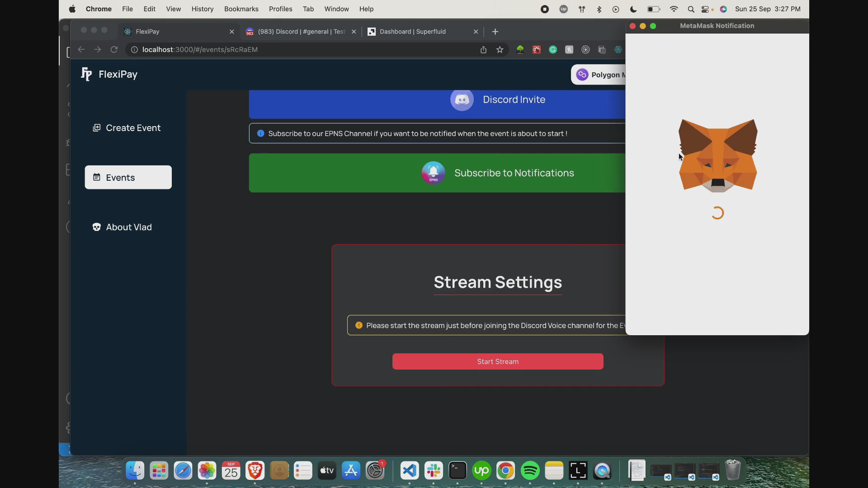Open the Trash in the Dock

coord(732,471)
